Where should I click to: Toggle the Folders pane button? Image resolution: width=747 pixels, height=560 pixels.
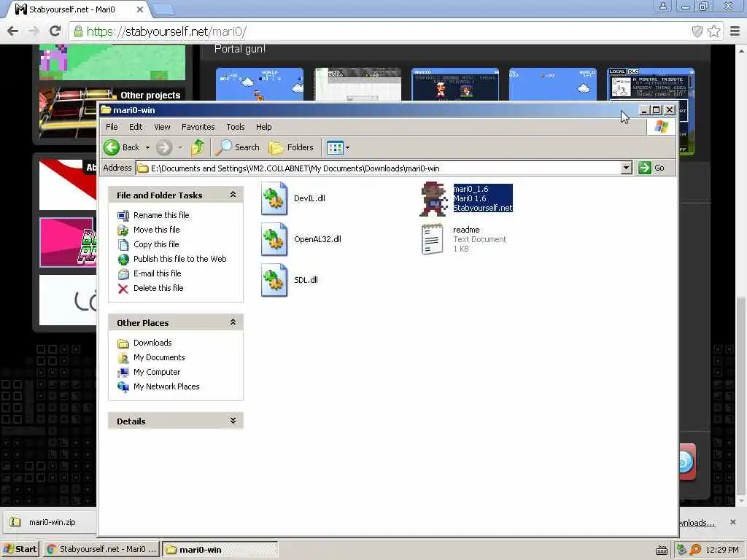pos(292,147)
